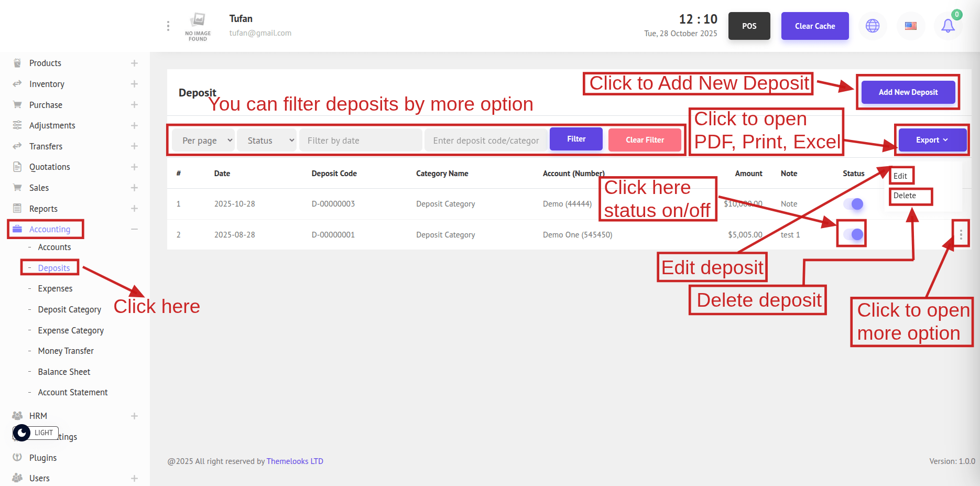Open the Status filter dropdown
The height and width of the screenshot is (486, 980).
tap(267, 141)
